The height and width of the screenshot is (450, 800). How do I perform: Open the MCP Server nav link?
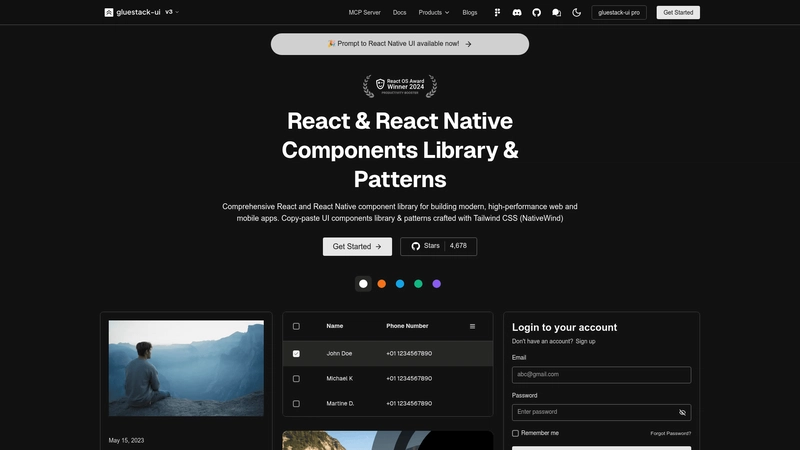(364, 12)
